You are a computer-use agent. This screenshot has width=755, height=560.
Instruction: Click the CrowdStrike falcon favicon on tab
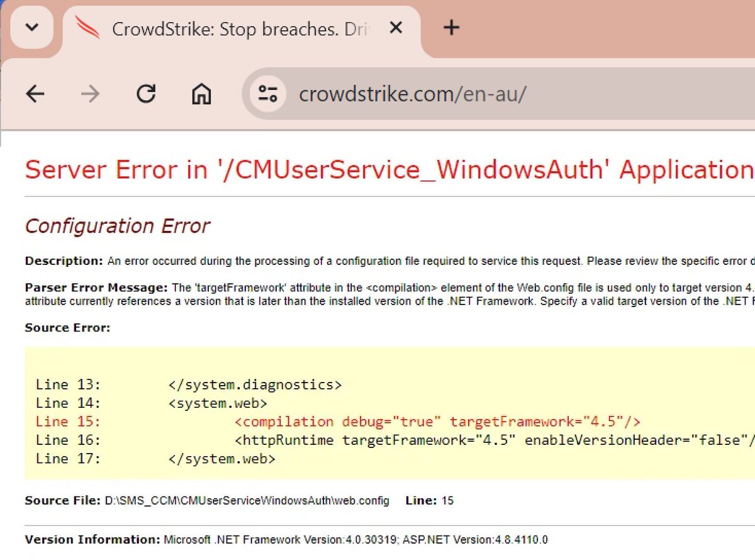(x=87, y=28)
